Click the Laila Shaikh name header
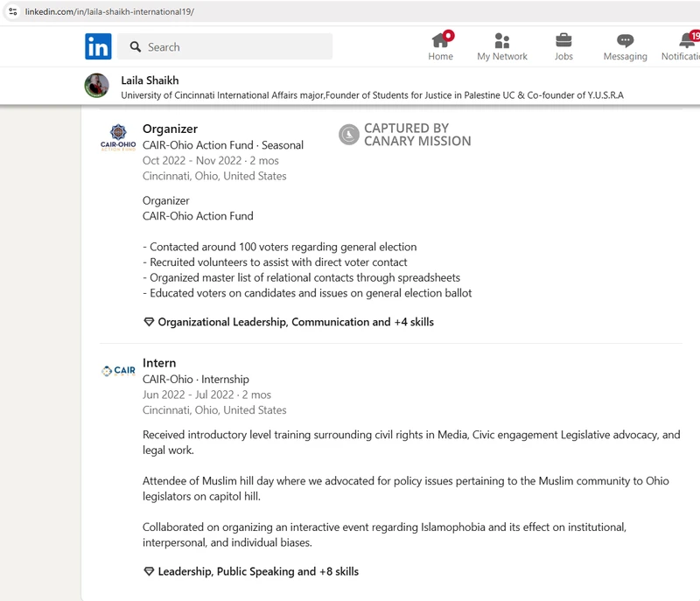 click(x=150, y=80)
